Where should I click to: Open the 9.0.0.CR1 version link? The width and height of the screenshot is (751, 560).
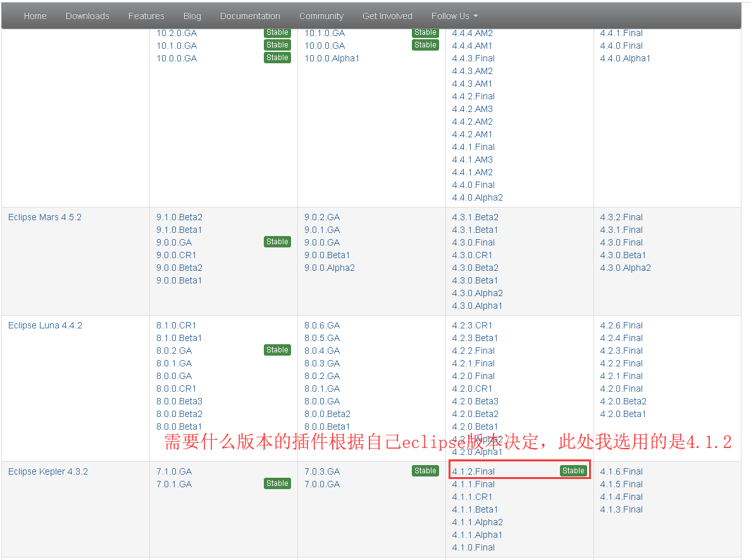[x=176, y=256]
